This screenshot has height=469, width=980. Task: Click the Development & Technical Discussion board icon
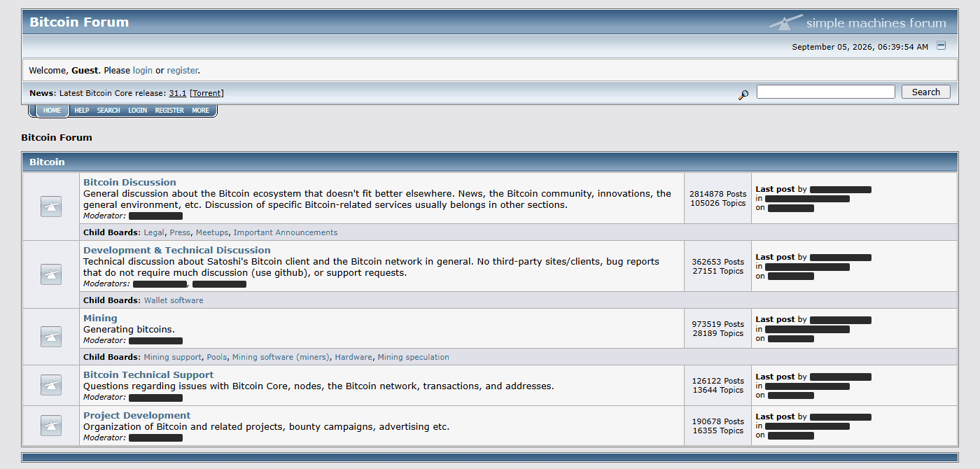click(51, 274)
